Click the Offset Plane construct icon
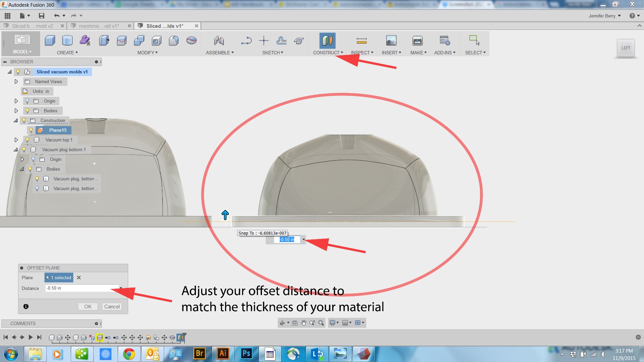 click(327, 41)
